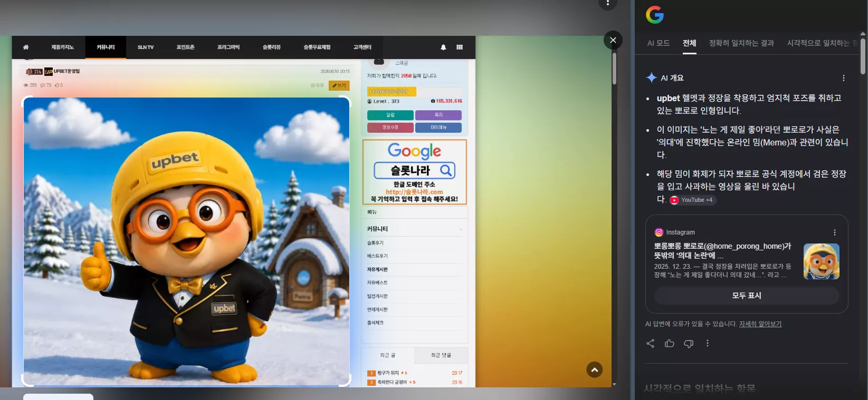Click the blue 마이메뉴 button
Screen dimensions: 868x400
438,128
